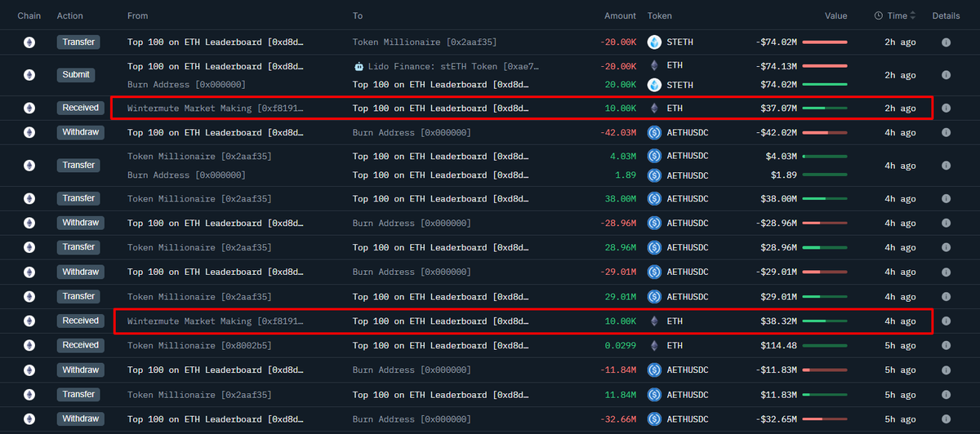Screen dimensions: 980x434
Task: Click the "5h ago" time in the $114.48 row
Action: pyautogui.click(x=900, y=346)
